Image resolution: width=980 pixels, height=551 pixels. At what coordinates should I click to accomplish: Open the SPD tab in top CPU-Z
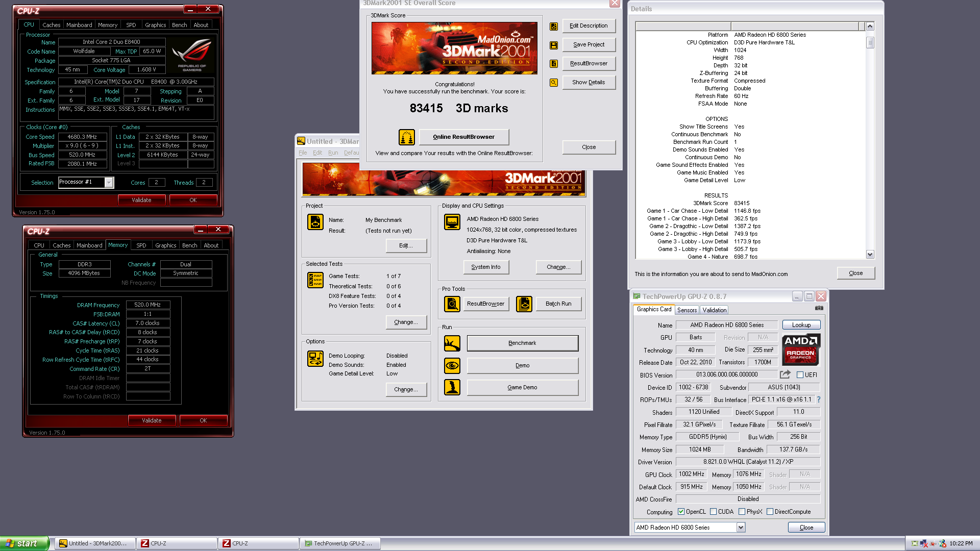[131, 25]
